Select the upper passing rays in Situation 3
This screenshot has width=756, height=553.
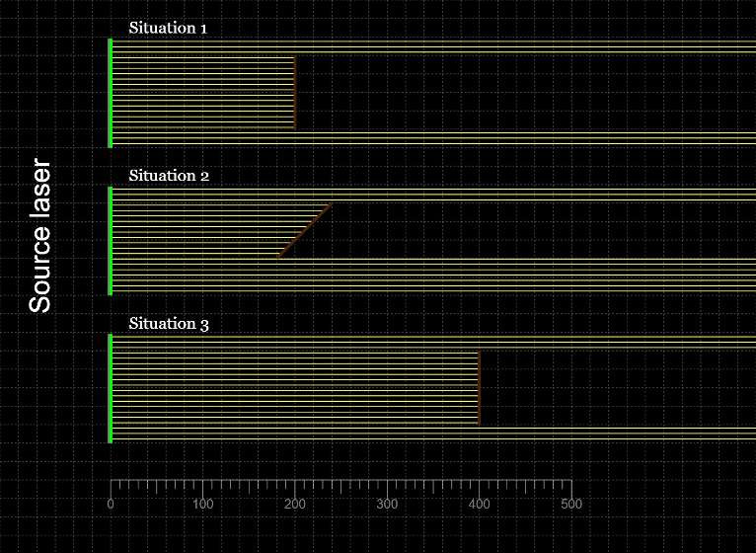612,342
